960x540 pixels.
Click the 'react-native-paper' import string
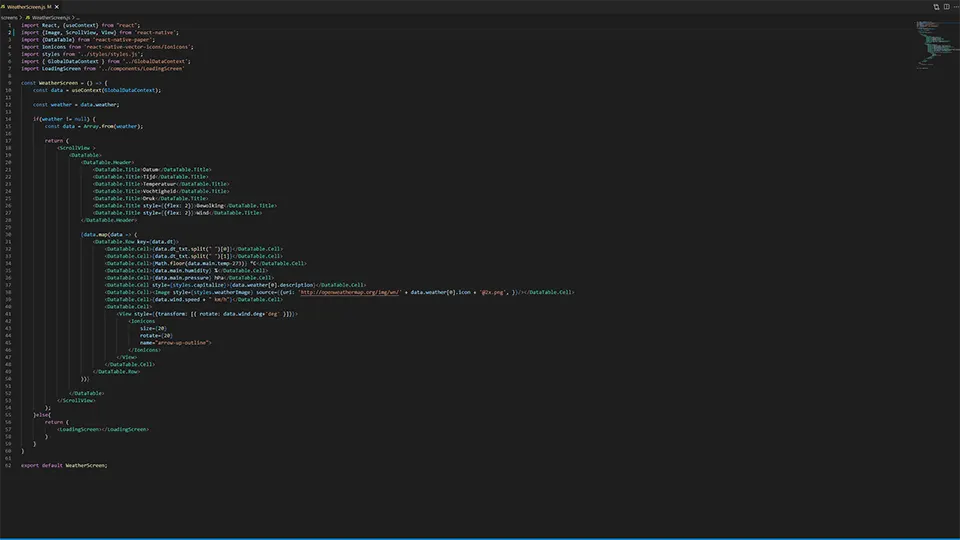click(x=124, y=40)
